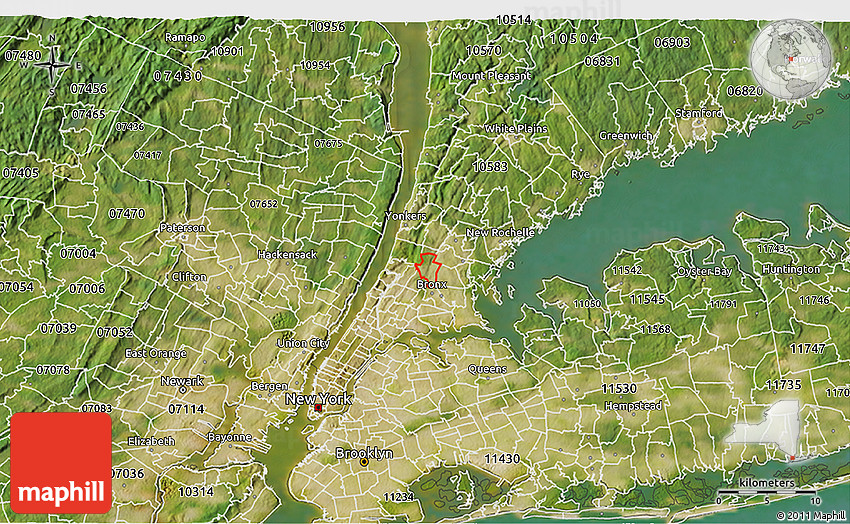
Task: Choose the Queens label on map
Action: pos(487,369)
